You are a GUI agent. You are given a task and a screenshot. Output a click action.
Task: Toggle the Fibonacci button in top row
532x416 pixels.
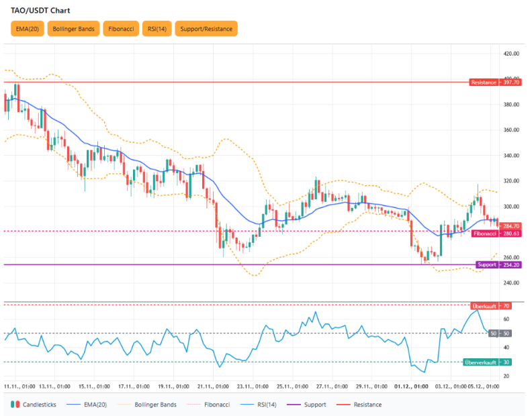(120, 29)
